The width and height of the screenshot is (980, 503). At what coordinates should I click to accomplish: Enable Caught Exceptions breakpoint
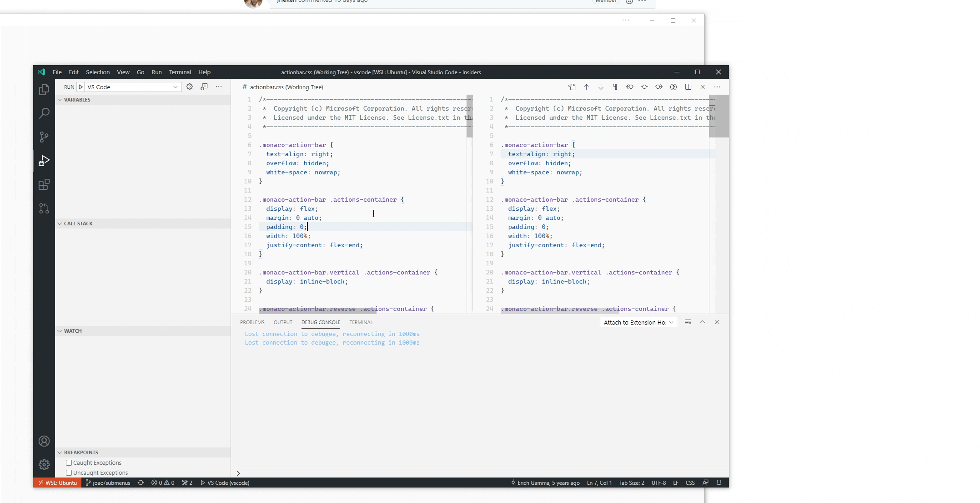coord(69,462)
